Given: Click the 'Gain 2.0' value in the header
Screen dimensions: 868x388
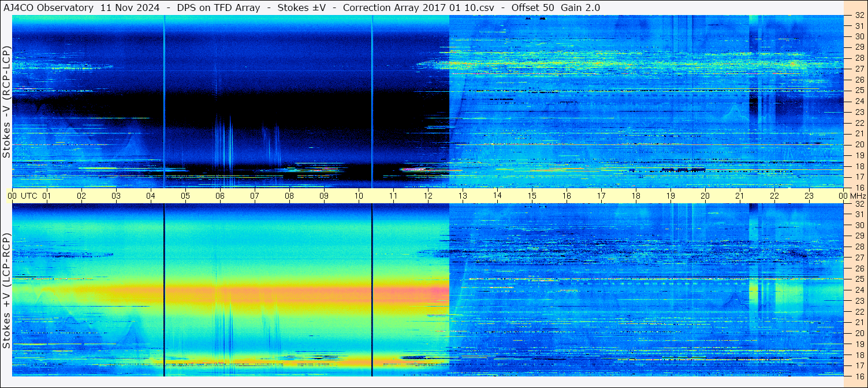Looking at the screenshot, I should pyautogui.click(x=580, y=8).
